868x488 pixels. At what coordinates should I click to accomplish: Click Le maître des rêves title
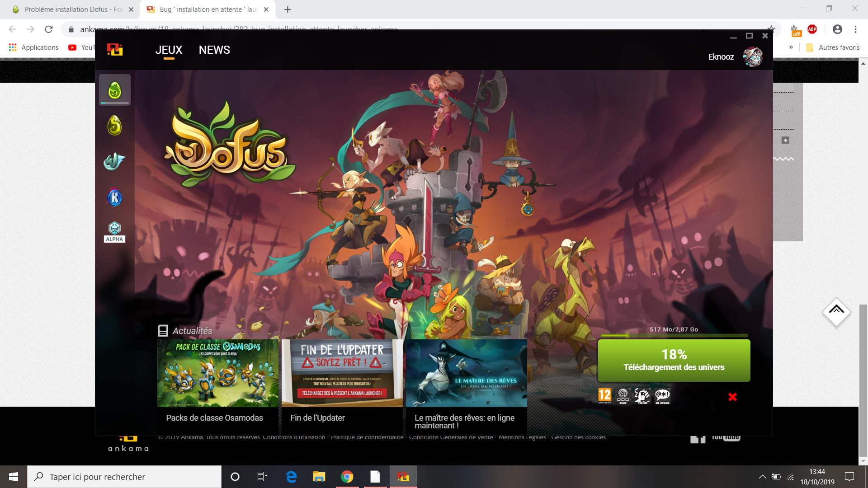click(x=464, y=422)
